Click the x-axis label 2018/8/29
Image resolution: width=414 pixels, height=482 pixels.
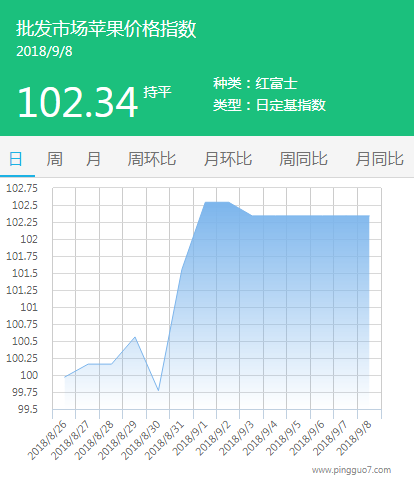click(x=118, y=440)
